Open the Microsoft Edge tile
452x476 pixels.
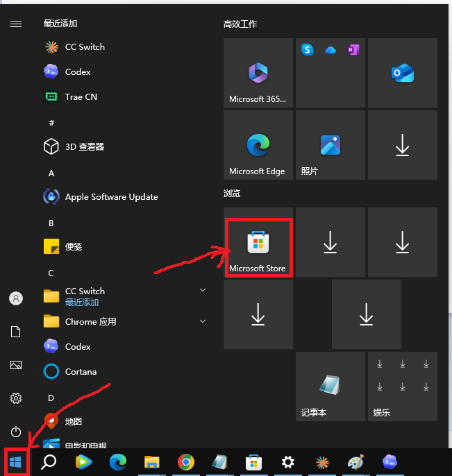[258, 145]
